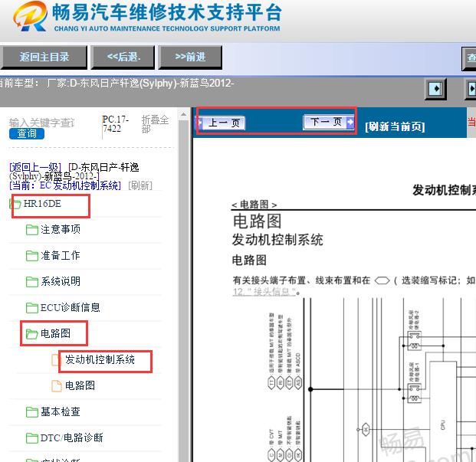Click 折叠全部 to collapse all
Screen dimensions: 476x462
[x=155, y=124]
